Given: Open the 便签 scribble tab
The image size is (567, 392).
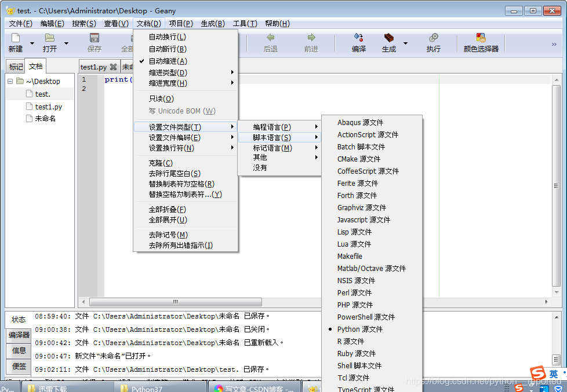Looking at the screenshot, I should pyautogui.click(x=19, y=366).
